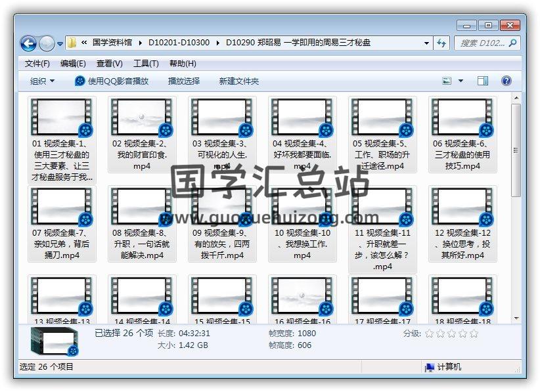
Task: Click the scrollbar down arrow
Action: (516, 318)
